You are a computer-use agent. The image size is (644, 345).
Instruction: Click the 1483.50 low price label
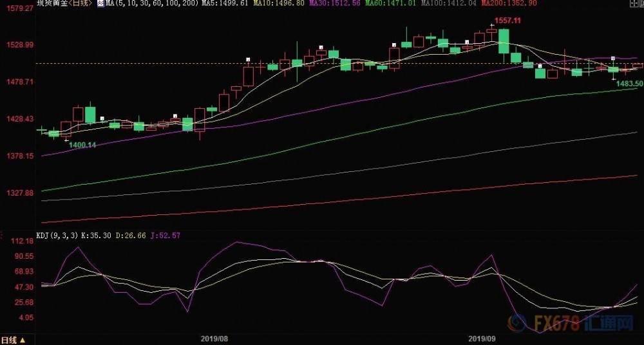click(x=629, y=84)
